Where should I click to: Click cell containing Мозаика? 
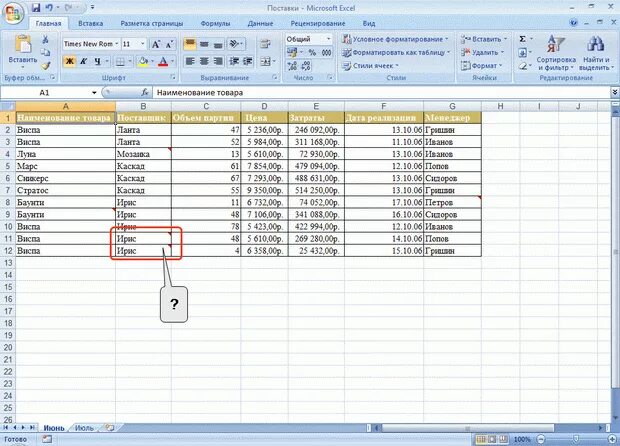pos(144,154)
